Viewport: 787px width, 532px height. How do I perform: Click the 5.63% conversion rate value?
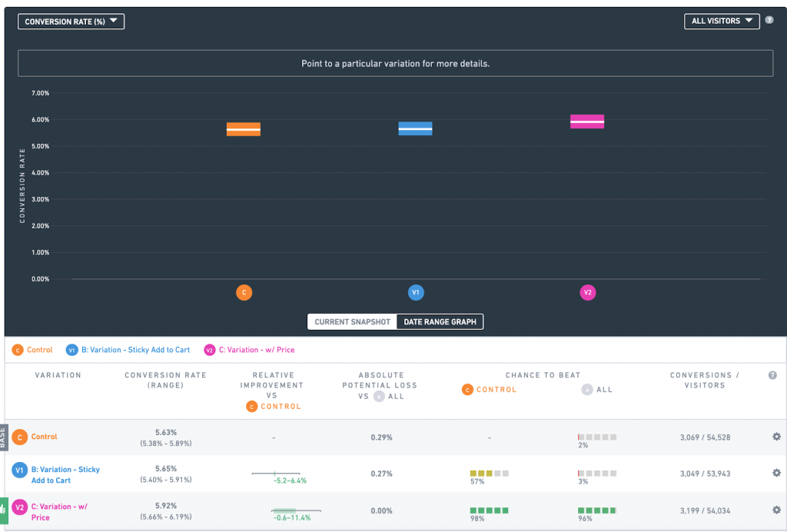(166, 432)
